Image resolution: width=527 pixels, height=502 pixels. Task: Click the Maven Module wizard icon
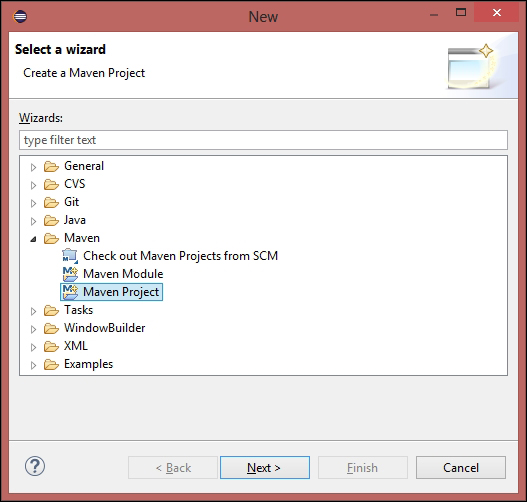pyautogui.click(x=70, y=274)
